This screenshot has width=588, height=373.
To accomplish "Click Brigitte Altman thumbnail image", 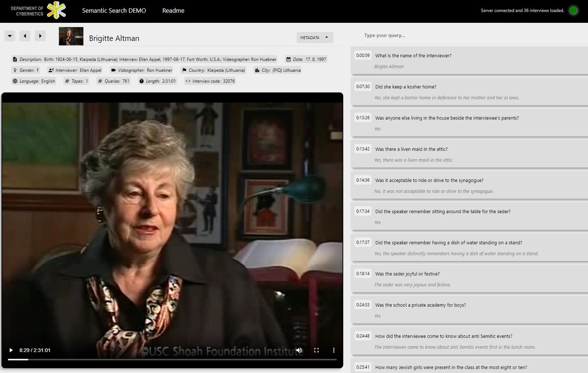I will pos(71,36).
